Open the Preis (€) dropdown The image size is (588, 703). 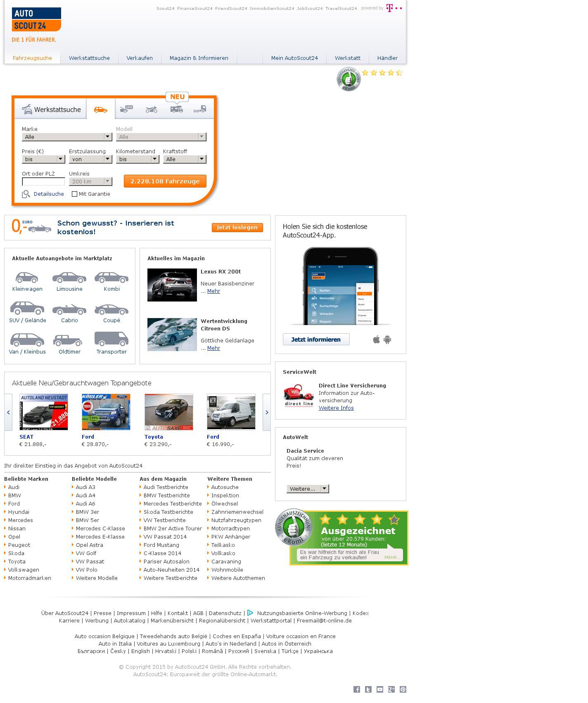click(43, 159)
